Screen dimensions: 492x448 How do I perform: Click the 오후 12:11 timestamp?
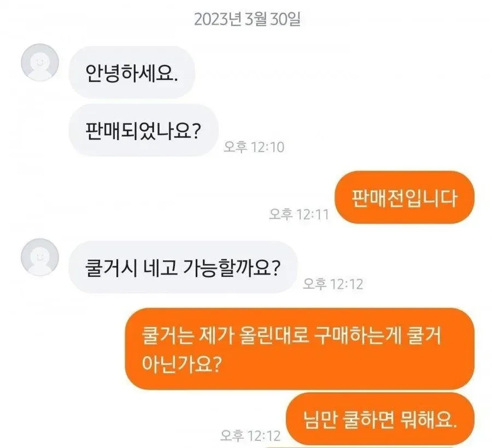299,214
